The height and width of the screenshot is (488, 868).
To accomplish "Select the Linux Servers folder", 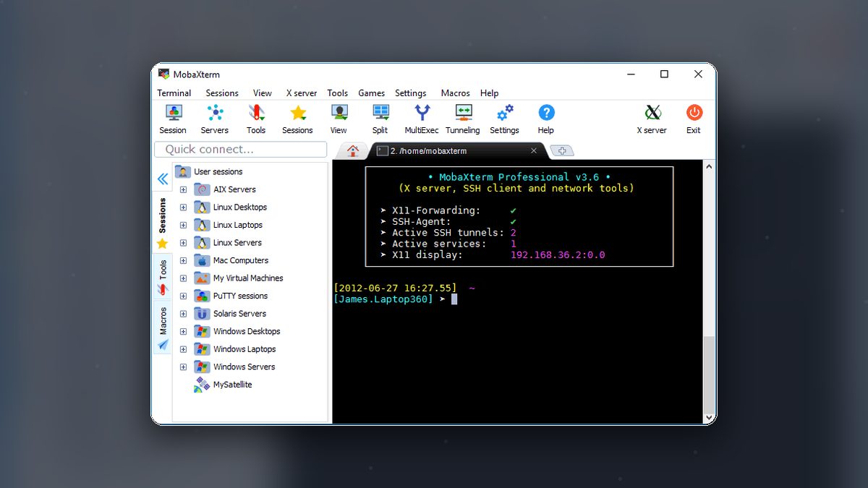I will 228,243.
